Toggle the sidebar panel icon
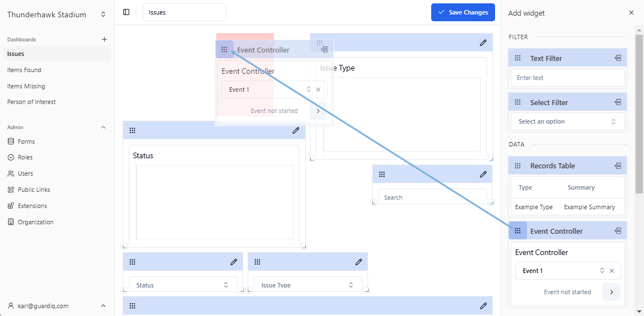 (x=126, y=12)
